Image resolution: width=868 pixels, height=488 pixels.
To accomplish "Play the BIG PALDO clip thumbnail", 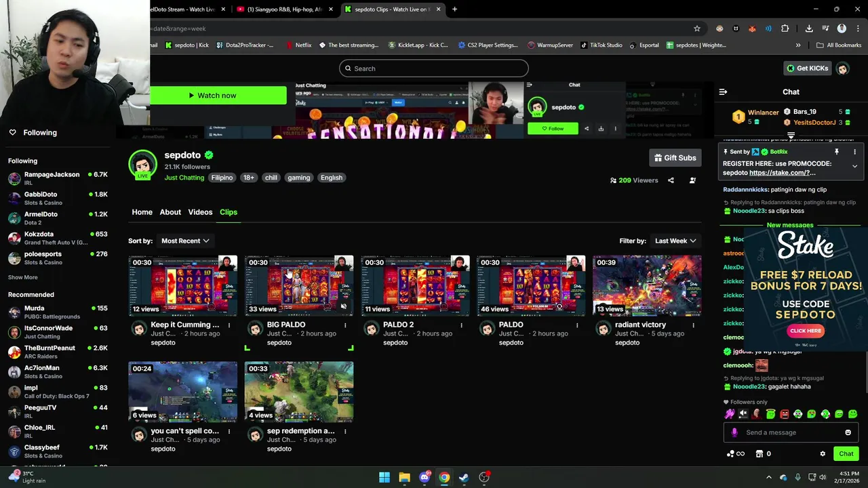I will (299, 286).
